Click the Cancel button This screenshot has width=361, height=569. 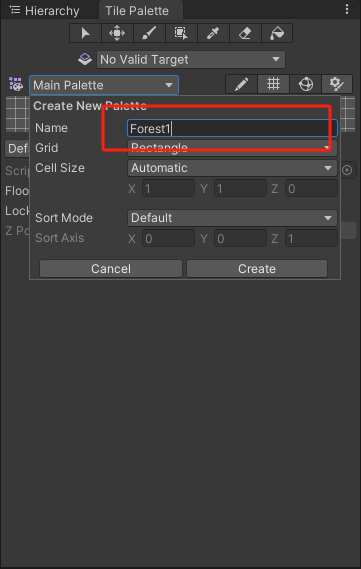(111, 269)
